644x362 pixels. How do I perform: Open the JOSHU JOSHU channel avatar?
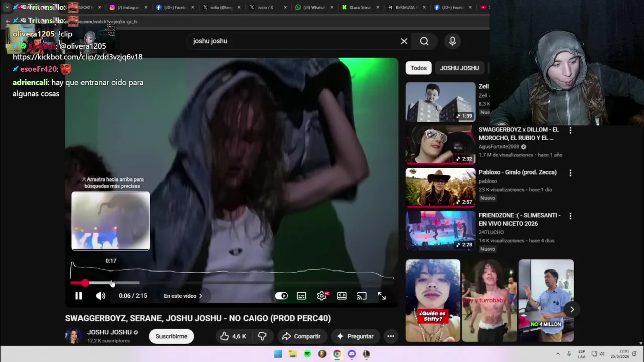tap(73, 336)
